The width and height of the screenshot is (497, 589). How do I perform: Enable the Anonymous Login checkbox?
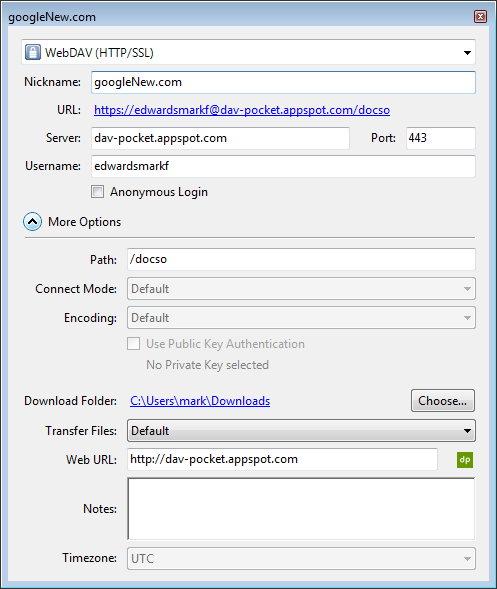pyautogui.click(x=98, y=192)
